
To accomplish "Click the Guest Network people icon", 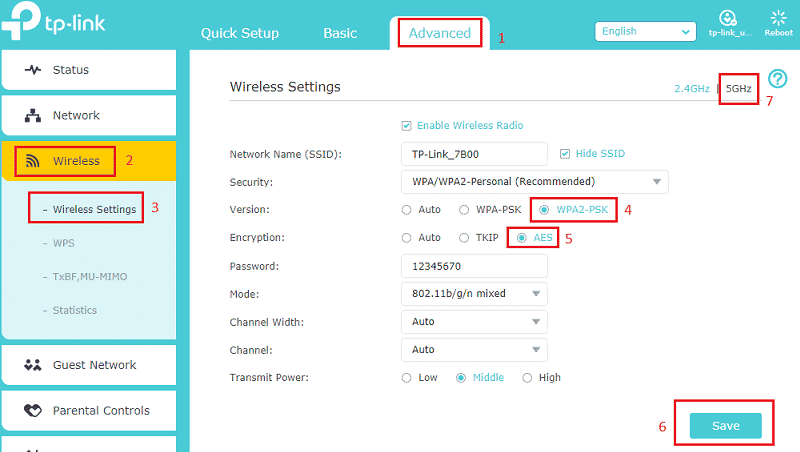I will pyautogui.click(x=33, y=365).
